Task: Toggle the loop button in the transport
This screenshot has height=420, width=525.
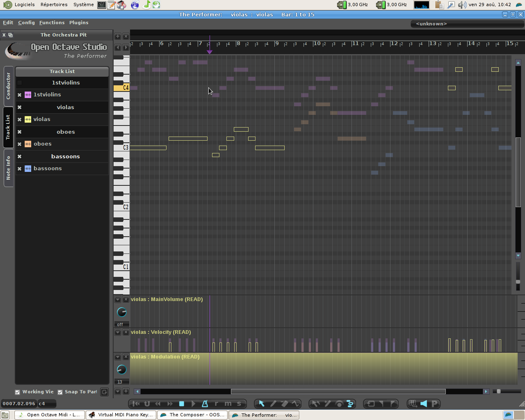Action: [x=147, y=404]
